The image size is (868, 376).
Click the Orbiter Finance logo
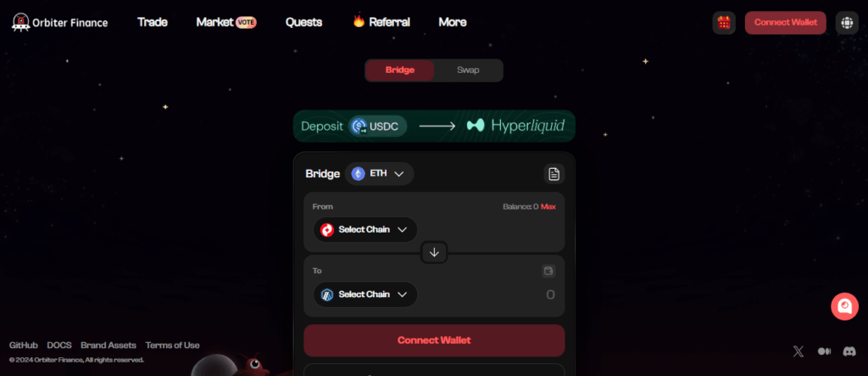click(x=60, y=22)
